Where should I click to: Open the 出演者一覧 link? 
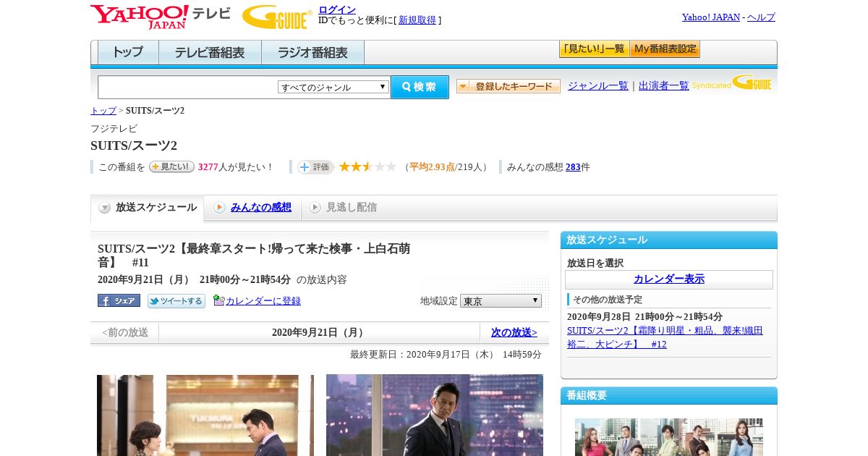pyautogui.click(x=664, y=86)
